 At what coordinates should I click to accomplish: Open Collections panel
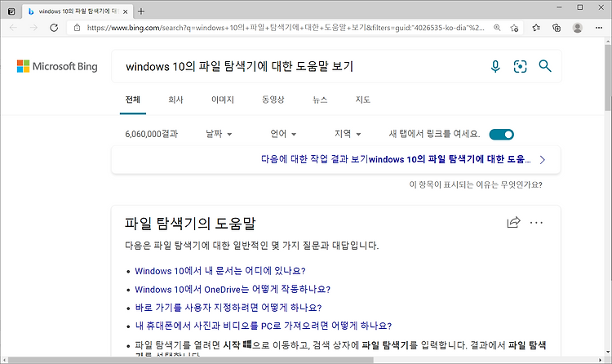click(557, 28)
